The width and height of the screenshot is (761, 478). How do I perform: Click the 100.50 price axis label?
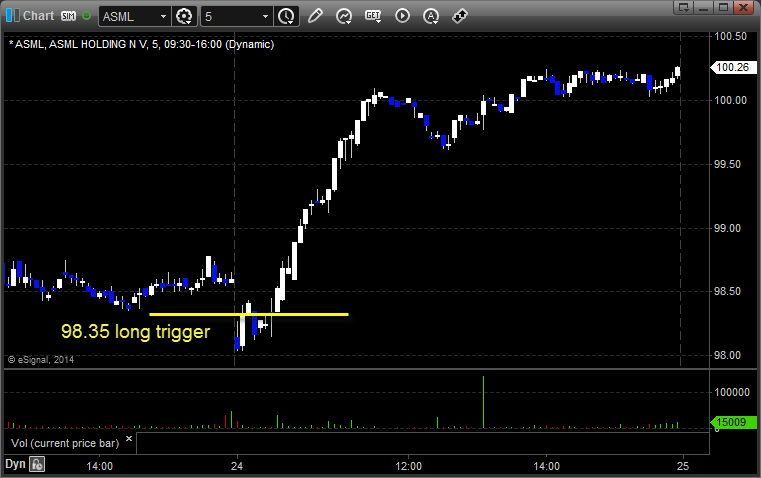[x=730, y=36]
